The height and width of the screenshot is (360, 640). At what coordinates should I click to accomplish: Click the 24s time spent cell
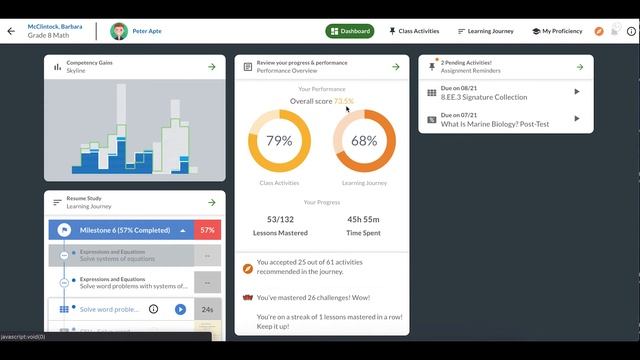coord(207,309)
